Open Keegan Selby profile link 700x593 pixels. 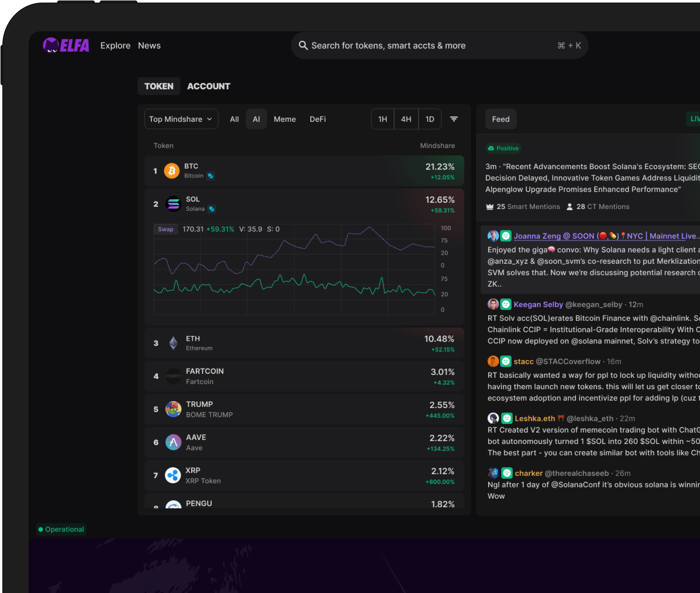coord(538,304)
